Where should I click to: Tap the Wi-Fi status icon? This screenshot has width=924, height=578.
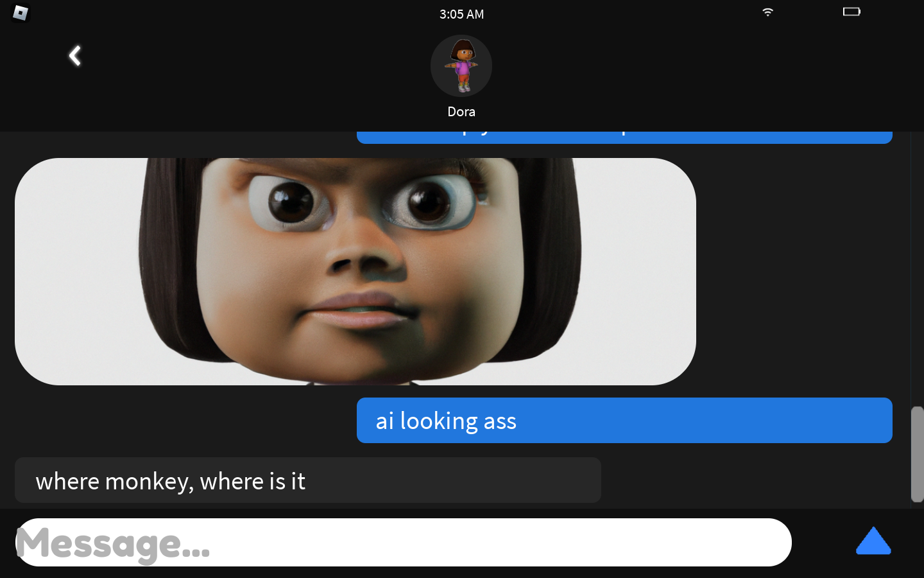[x=767, y=12]
